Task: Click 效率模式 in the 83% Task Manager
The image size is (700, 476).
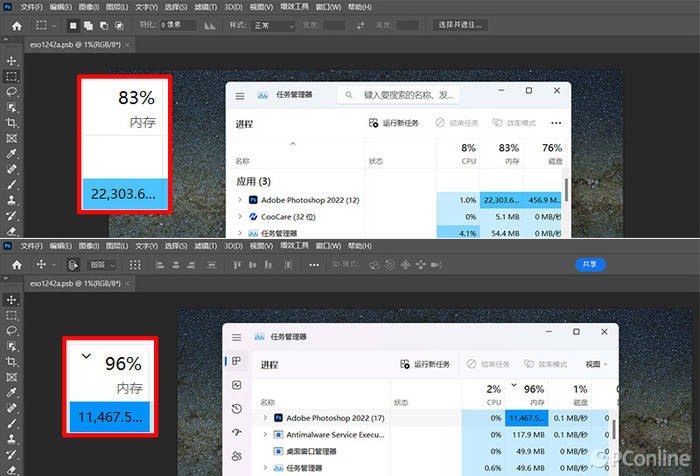Action: coord(514,123)
